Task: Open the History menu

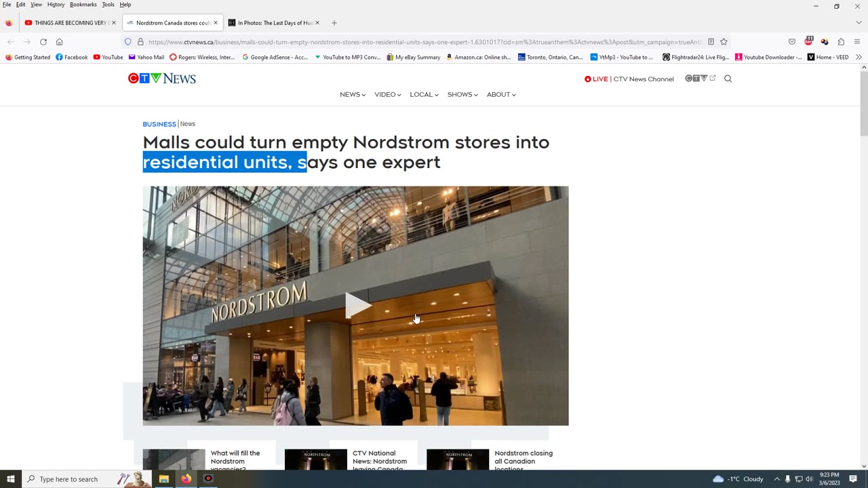Action: point(56,5)
